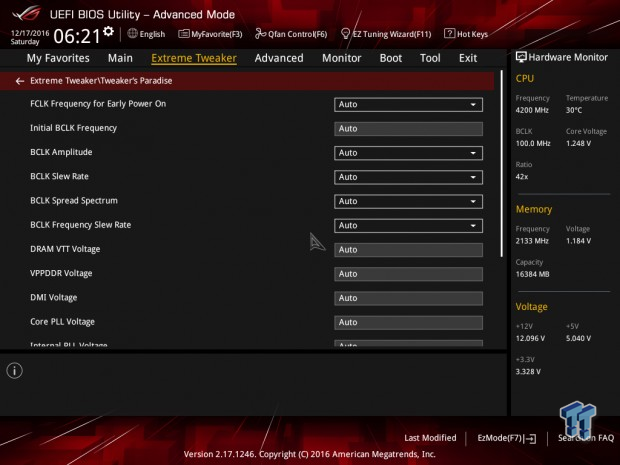Click the 100.0 MHz BCLK value
Viewport: 620px width, 465px height.
point(533,144)
